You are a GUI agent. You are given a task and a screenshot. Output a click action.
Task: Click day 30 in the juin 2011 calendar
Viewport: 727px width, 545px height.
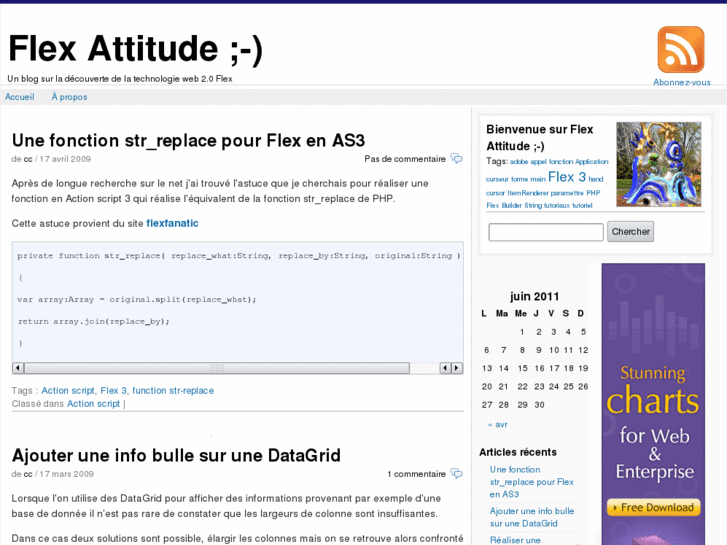[539, 405]
